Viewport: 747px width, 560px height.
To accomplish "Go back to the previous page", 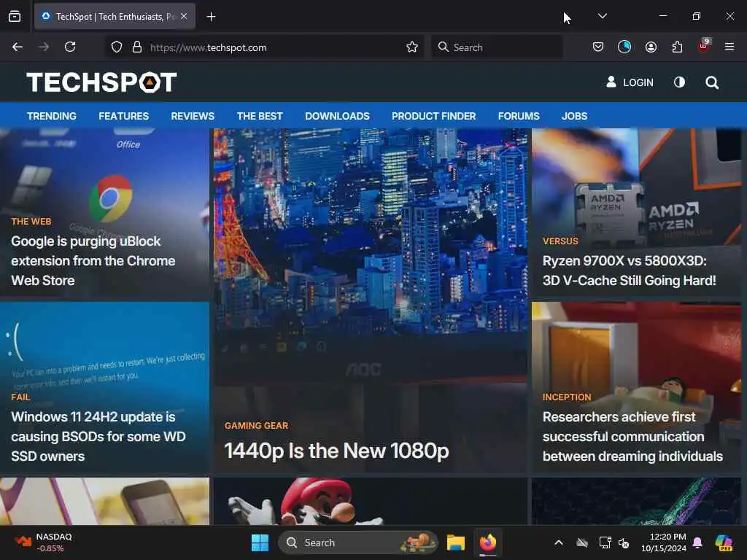I will pyautogui.click(x=18, y=47).
